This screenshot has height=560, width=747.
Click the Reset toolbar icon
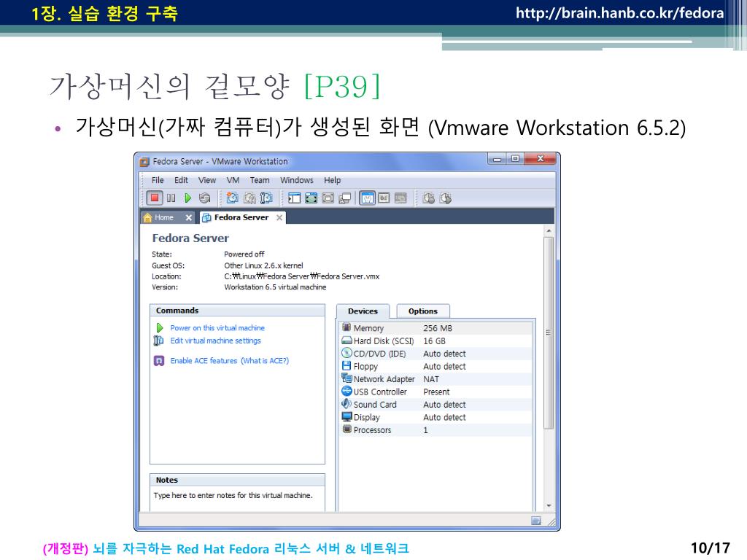[204, 198]
